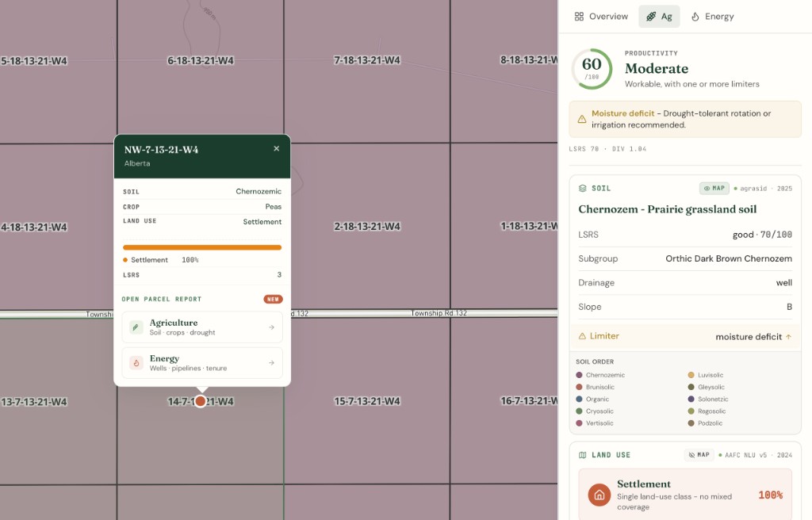Click the Gleysolic legend swatch
The image size is (812, 520).
click(x=691, y=387)
